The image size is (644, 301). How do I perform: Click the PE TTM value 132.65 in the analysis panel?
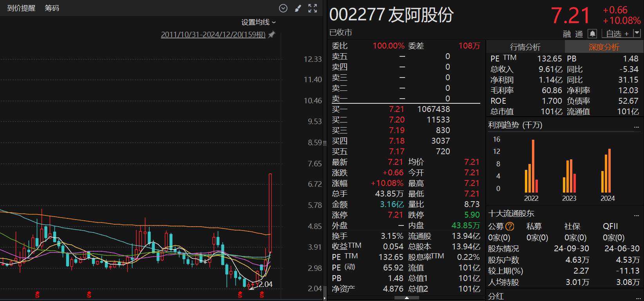550,59
